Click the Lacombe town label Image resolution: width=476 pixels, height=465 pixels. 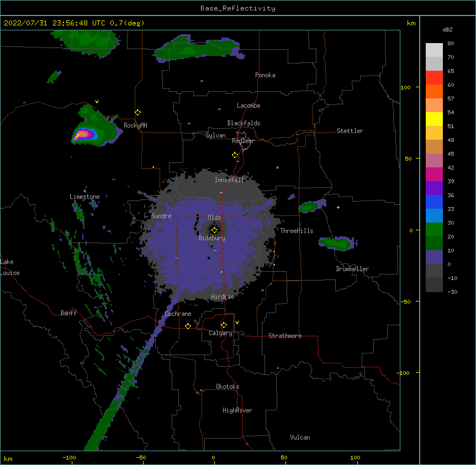[248, 105]
